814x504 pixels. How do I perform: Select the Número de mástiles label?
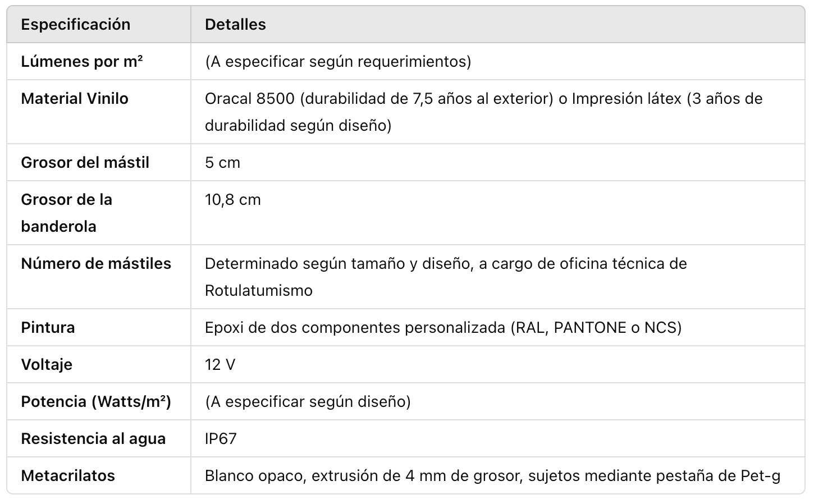point(96,264)
